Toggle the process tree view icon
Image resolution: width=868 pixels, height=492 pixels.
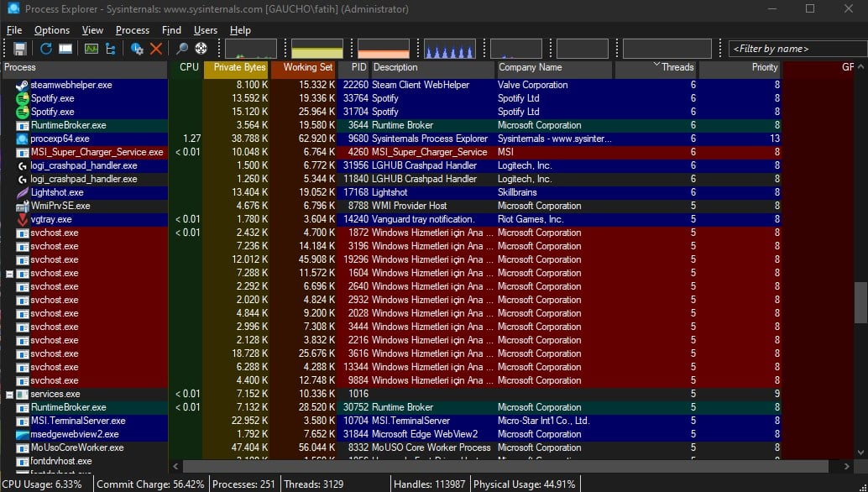point(111,49)
